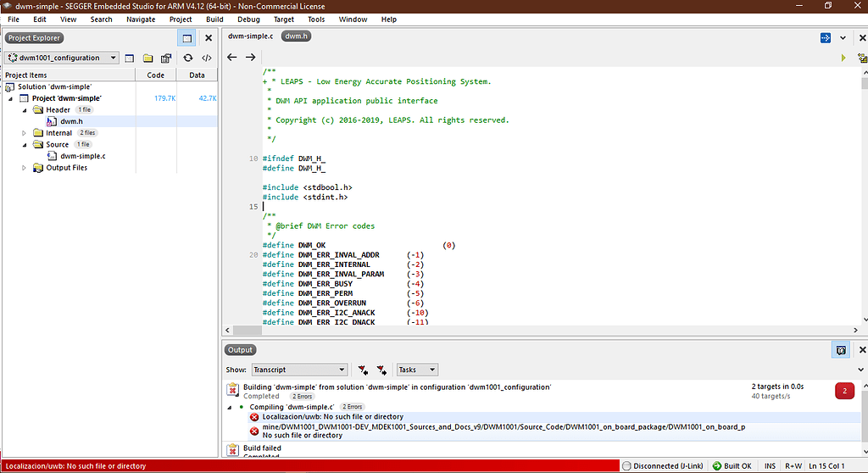Open the dwm1001_configuration dropdown

[62, 58]
